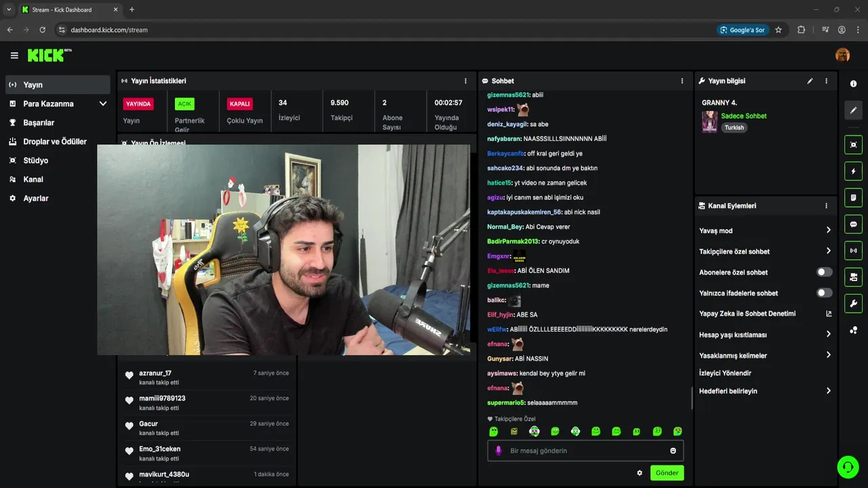868x488 pixels.
Task: Open the emoji picker in message box
Action: point(673,451)
